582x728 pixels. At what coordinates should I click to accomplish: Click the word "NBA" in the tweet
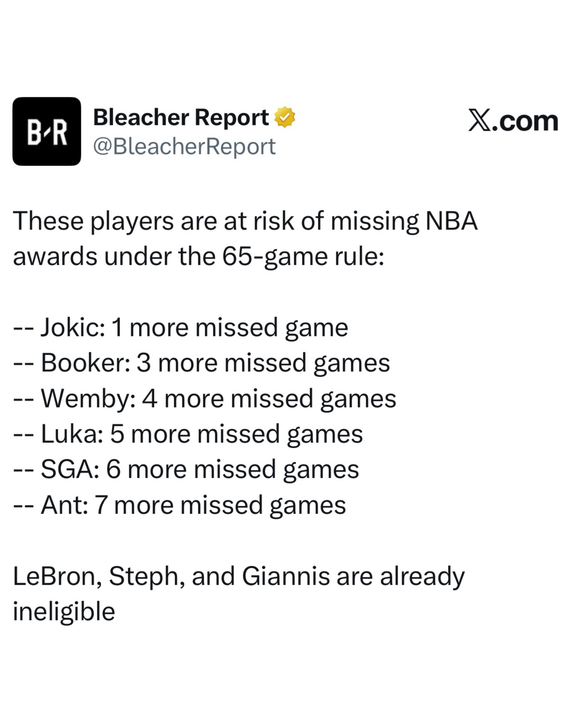[x=451, y=221]
